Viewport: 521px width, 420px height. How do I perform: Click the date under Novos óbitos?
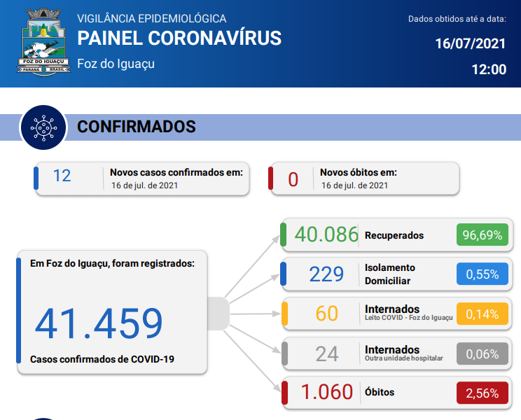(x=354, y=185)
